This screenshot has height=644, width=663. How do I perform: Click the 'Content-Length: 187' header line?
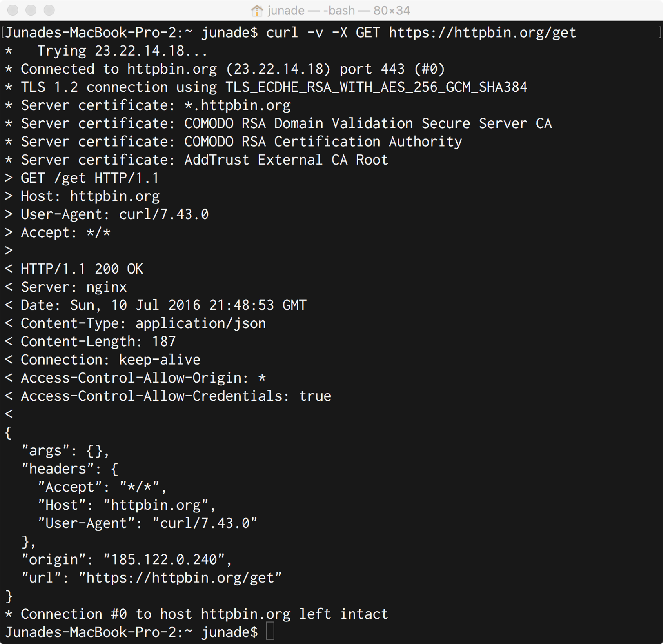coord(98,342)
